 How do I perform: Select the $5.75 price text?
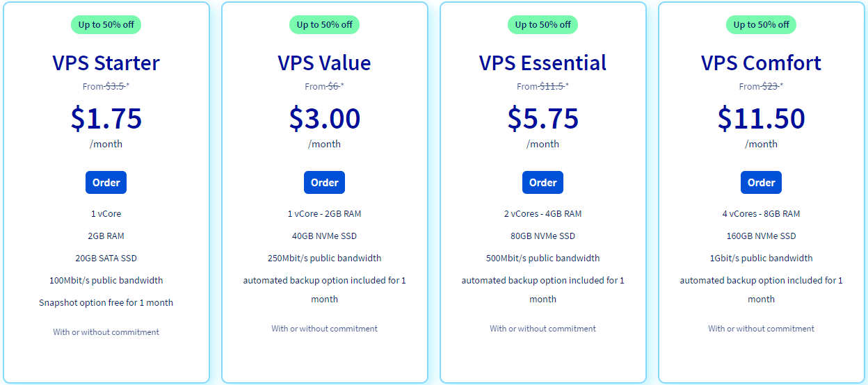[542, 118]
